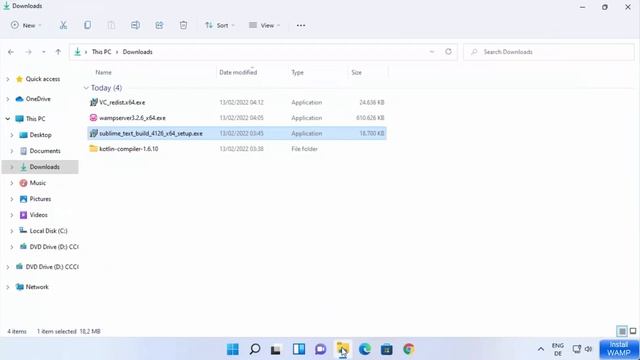Select VC_redist.x64.exe file
The width and height of the screenshot is (640, 360).
pyautogui.click(x=237, y=102)
